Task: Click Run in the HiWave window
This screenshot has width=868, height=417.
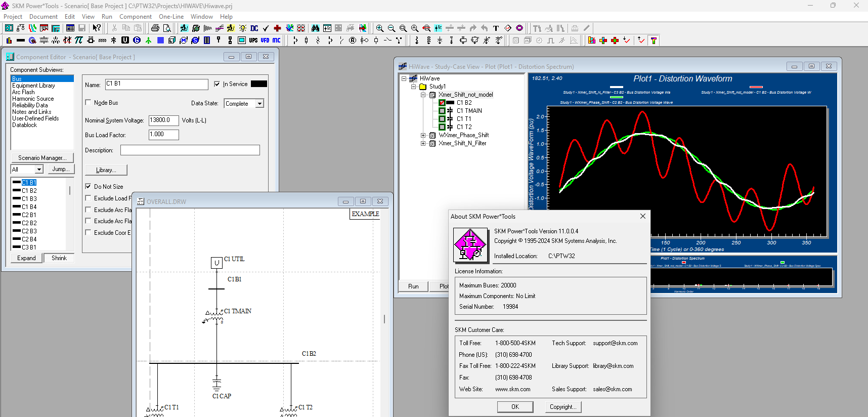Action: [413, 286]
